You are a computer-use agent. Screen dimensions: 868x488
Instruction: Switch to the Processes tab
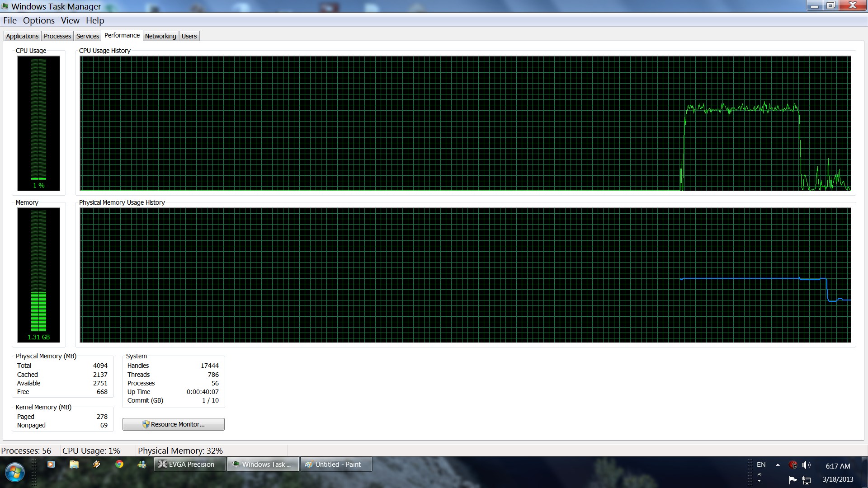[x=57, y=36]
